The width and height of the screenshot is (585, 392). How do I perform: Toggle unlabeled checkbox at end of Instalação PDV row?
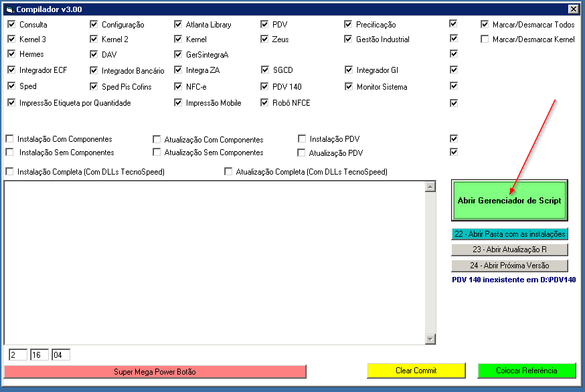(x=454, y=138)
